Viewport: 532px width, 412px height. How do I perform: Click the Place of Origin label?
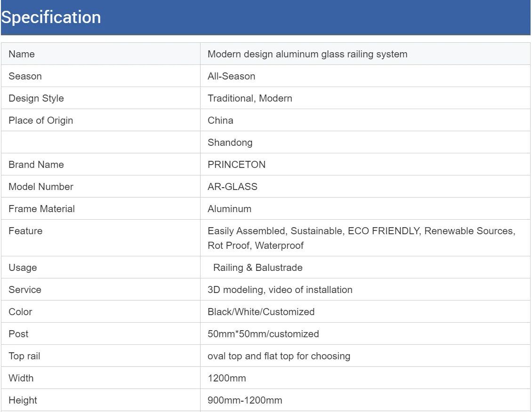[41, 120]
